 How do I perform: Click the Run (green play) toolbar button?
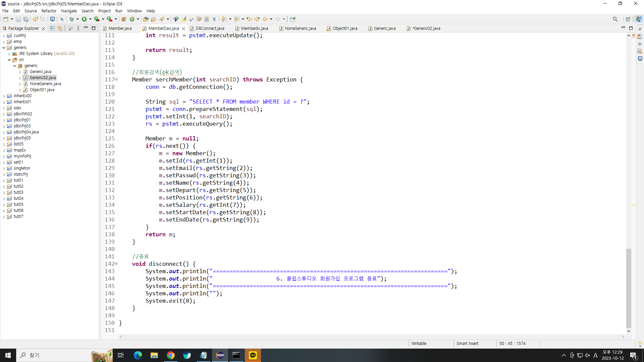click(84, 19)
